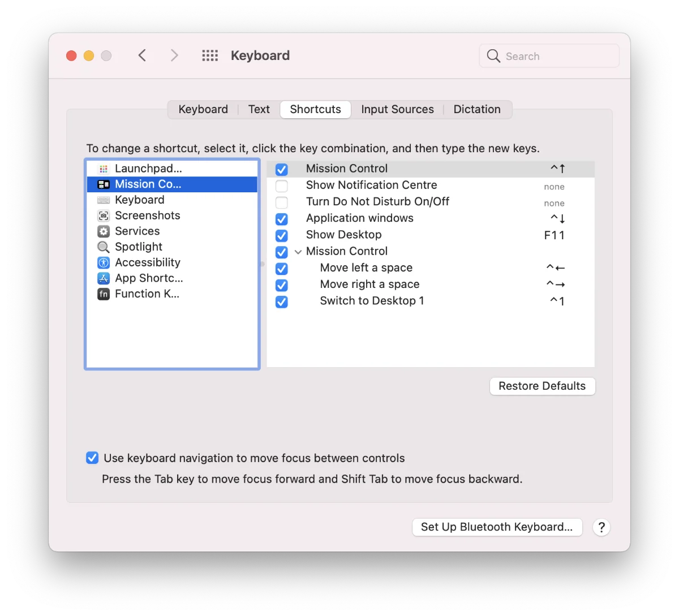This screenshot has height=616, width=679.
Task: Click the Move right a space shortcut keys
Action: (x=556, y=284)
